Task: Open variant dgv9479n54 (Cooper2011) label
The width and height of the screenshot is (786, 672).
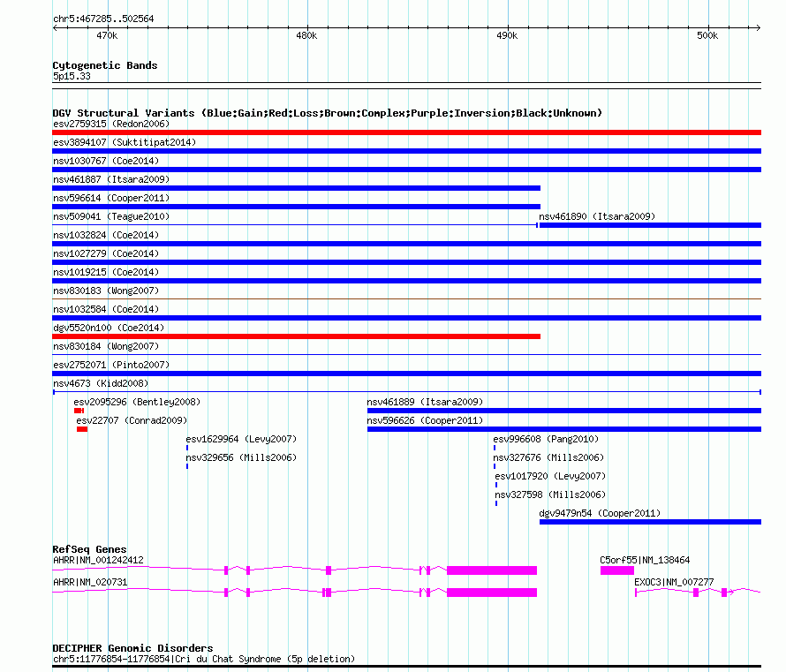Action: point(600,513)
